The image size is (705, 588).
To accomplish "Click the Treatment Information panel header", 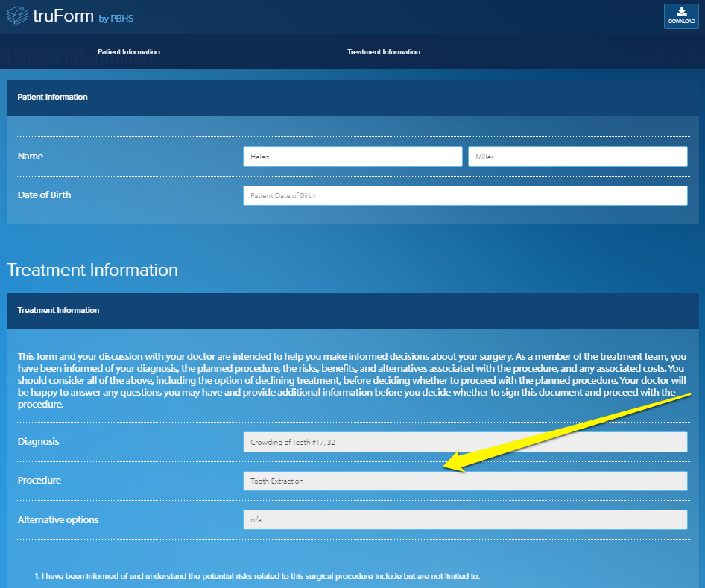I will point(58,310).
